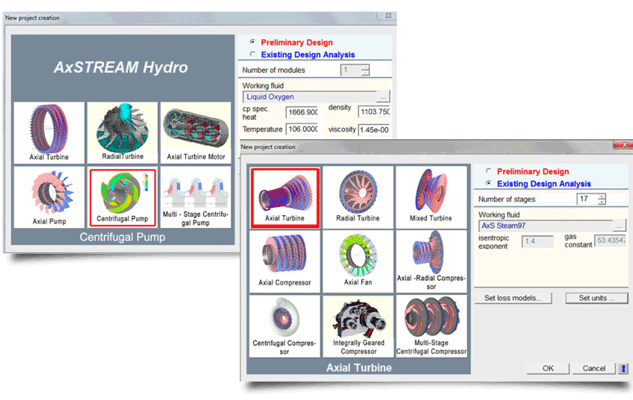633x400 pixels.
Task: Choose the Multi-Stage Centrifugal Compressor icon
Action: click(x=431, y=326)
